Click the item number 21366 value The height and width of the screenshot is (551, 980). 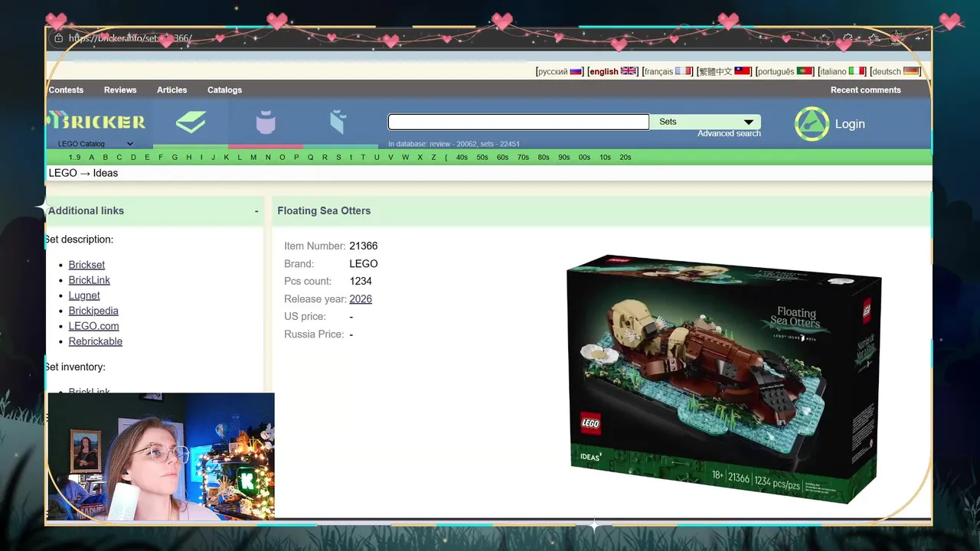tap(364, 246)
